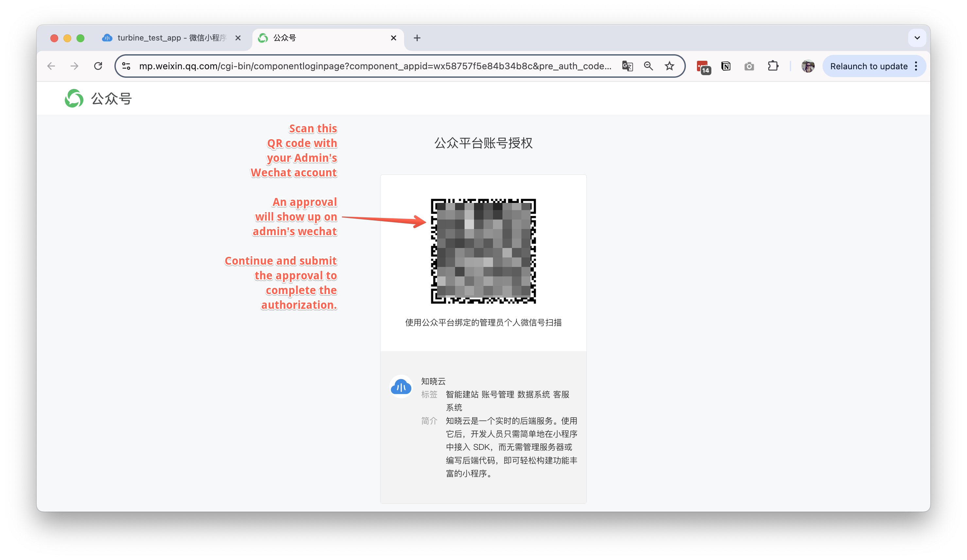
Task: Open a new tab with the plus button
Action: [417, 38]
